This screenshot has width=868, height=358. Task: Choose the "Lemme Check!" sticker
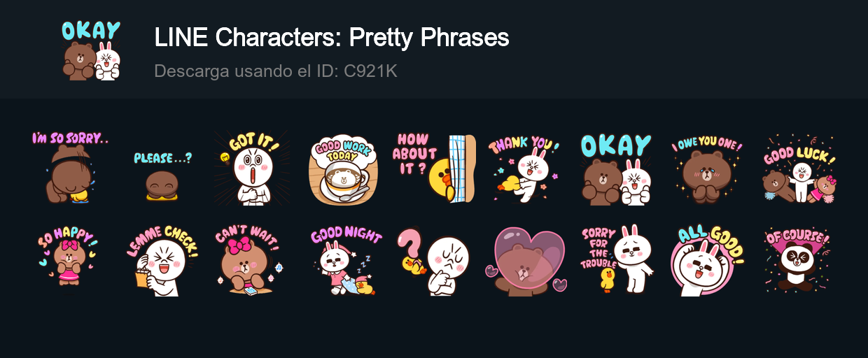162,259
